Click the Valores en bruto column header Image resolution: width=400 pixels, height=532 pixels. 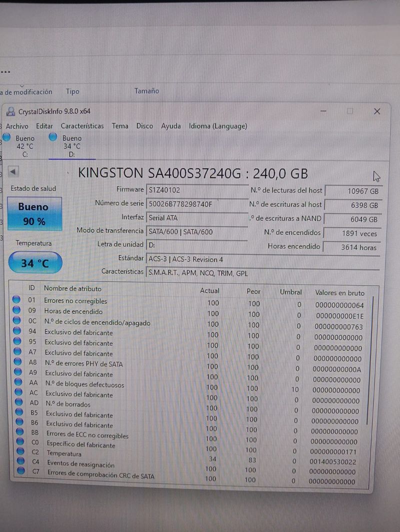339,293
